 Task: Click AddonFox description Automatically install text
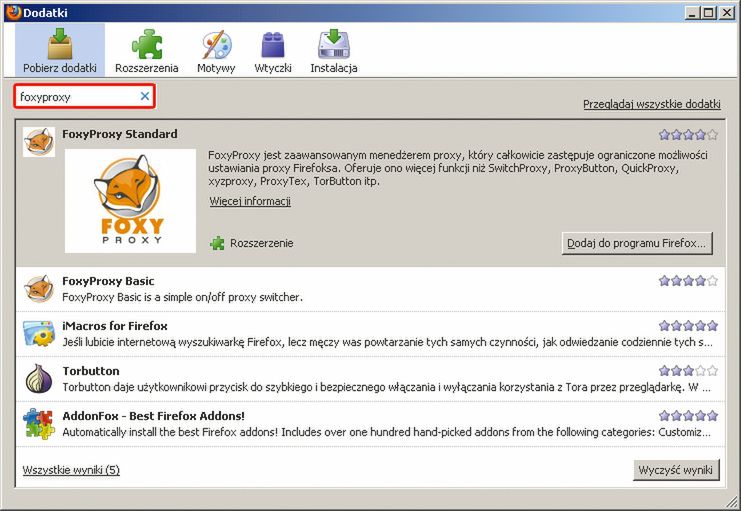click(x=386, y=432)
